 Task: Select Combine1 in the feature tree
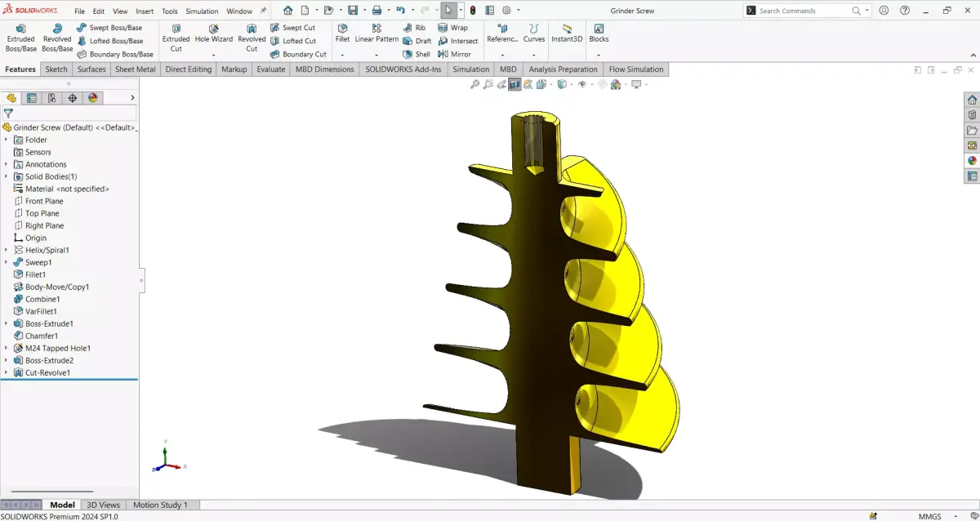tap(42, 299)
